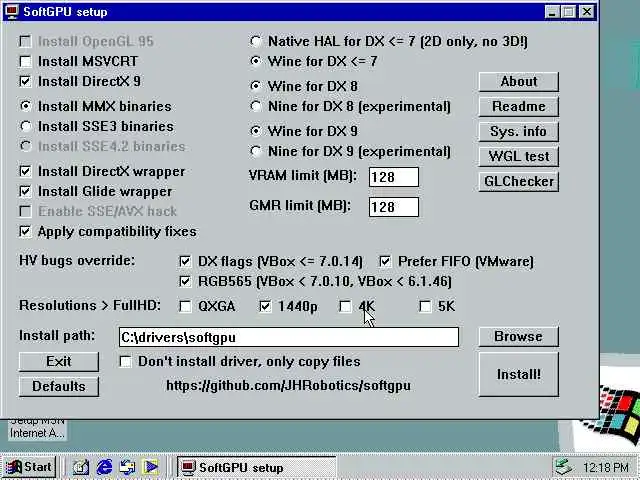The width and height of the screenshot is (640, 480).
Task: Close the SoftGPU setup window
Action: [x=587, y=12]
